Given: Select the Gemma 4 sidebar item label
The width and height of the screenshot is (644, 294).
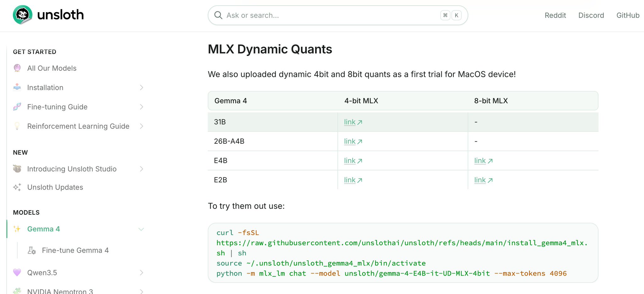Looking at the screenshot, I should click(43, 229).
